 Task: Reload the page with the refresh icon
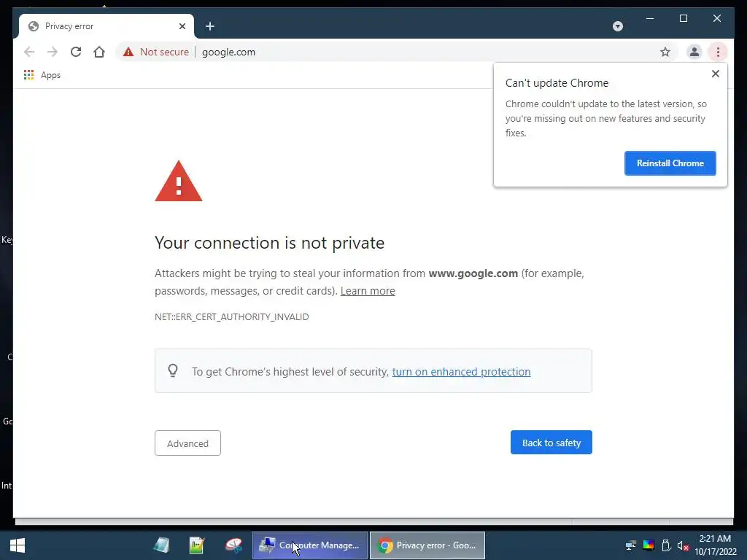[x=76, y=52]
